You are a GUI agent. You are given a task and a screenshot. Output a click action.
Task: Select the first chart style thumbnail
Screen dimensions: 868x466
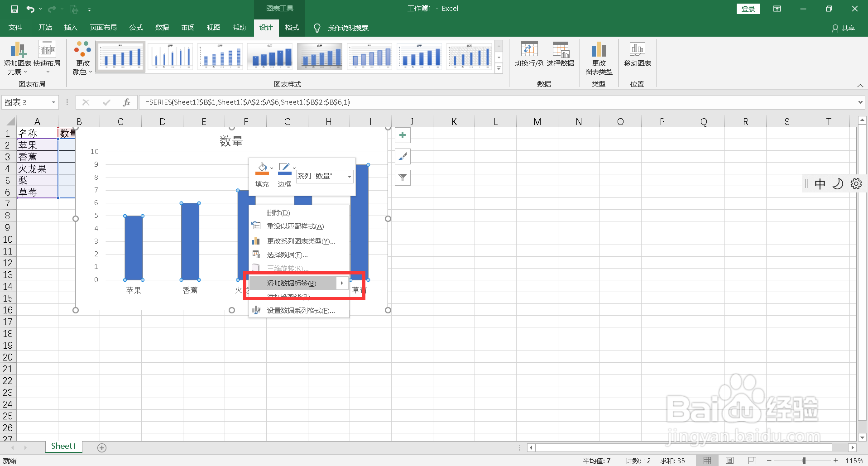coord(120,57)
